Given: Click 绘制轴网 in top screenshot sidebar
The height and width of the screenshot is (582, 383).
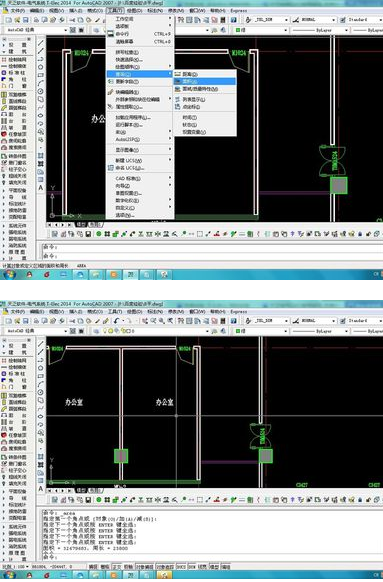Looking at the screenshot, I should [15, 59].
